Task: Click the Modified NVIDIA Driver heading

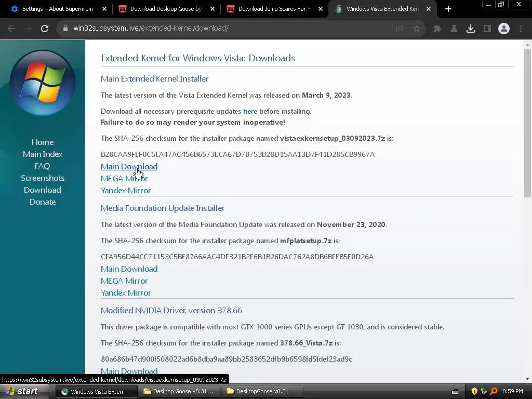Action: (171, 311)
